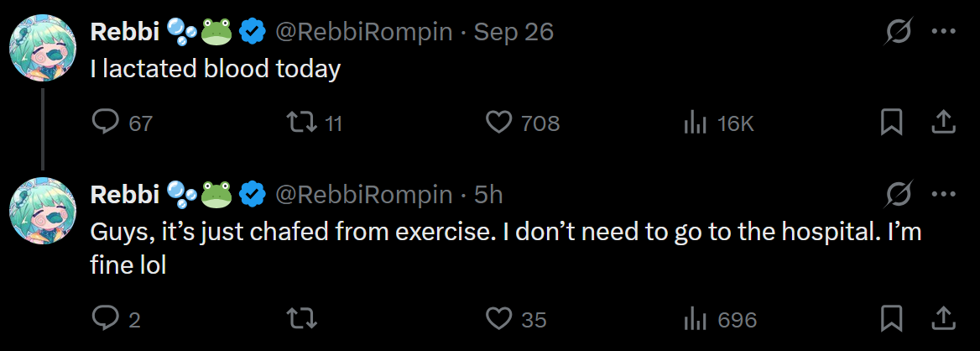
Task: Click Rebbi's avatar on the first post
Action: tap(42, 47)
